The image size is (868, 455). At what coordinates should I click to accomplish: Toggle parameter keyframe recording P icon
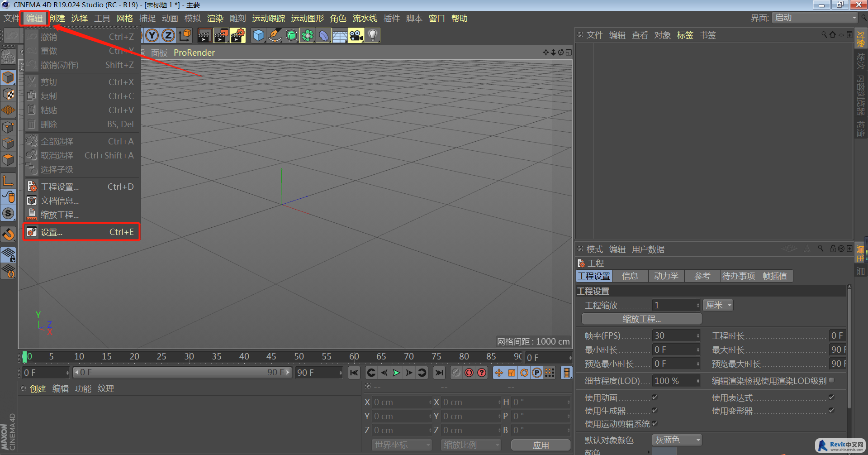pyautogui.click(x=537, y=373)
